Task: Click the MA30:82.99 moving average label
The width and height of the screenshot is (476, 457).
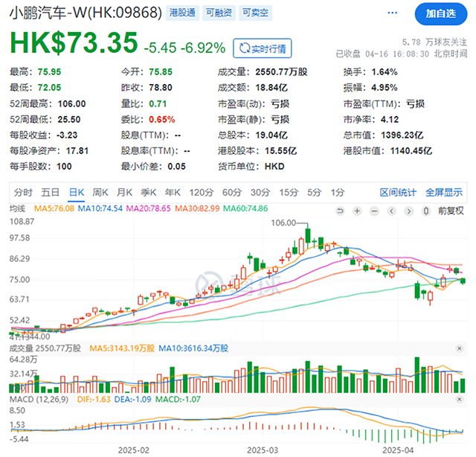Action: [197, 208]
